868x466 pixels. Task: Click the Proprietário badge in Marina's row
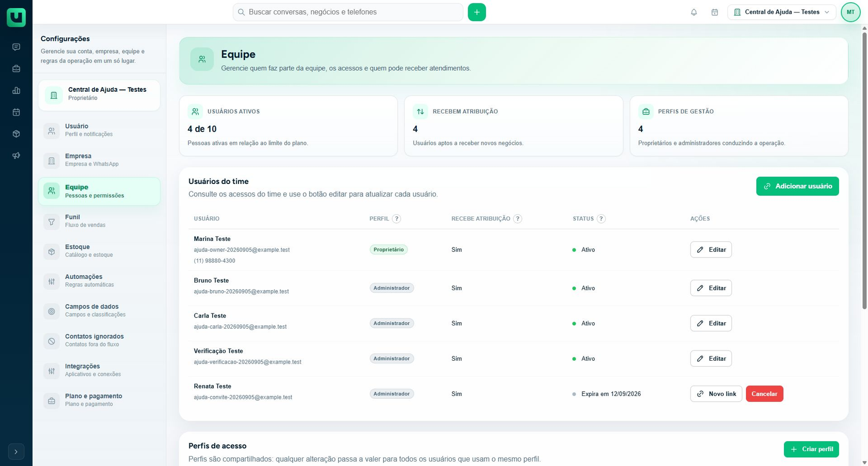coord(388,250)
